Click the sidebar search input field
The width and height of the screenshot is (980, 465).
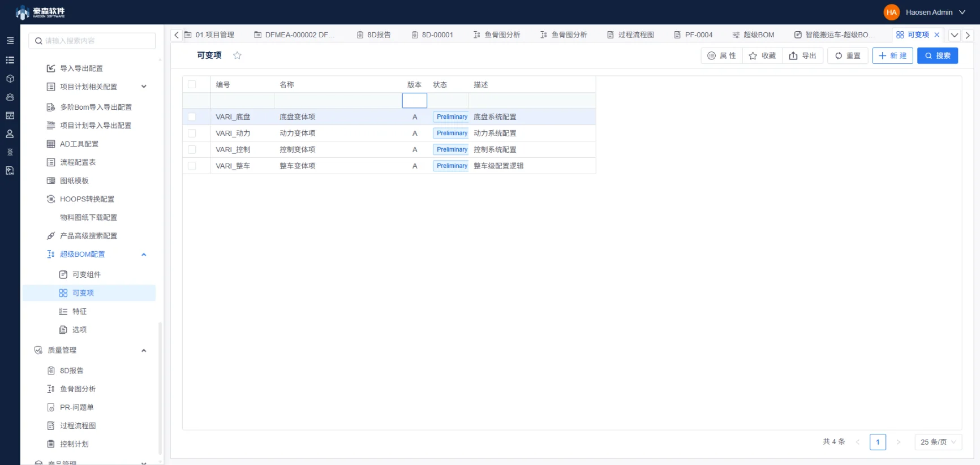click(92, 41)
